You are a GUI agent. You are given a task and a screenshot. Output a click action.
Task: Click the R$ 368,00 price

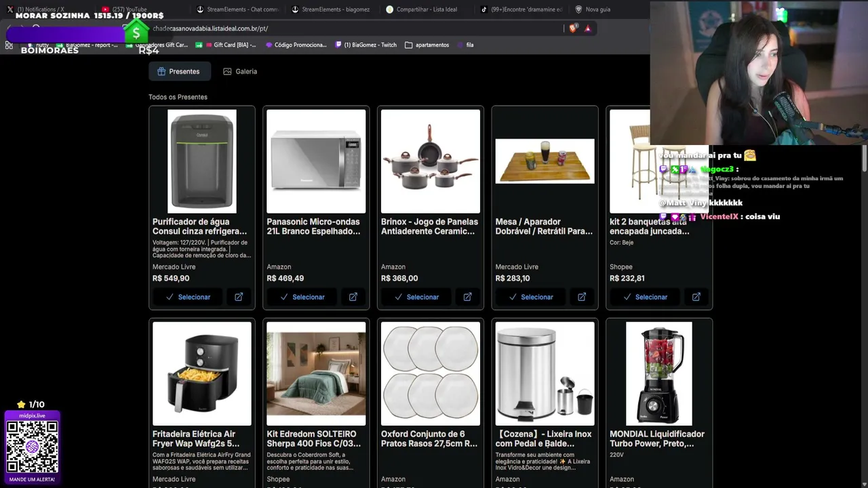399,279
